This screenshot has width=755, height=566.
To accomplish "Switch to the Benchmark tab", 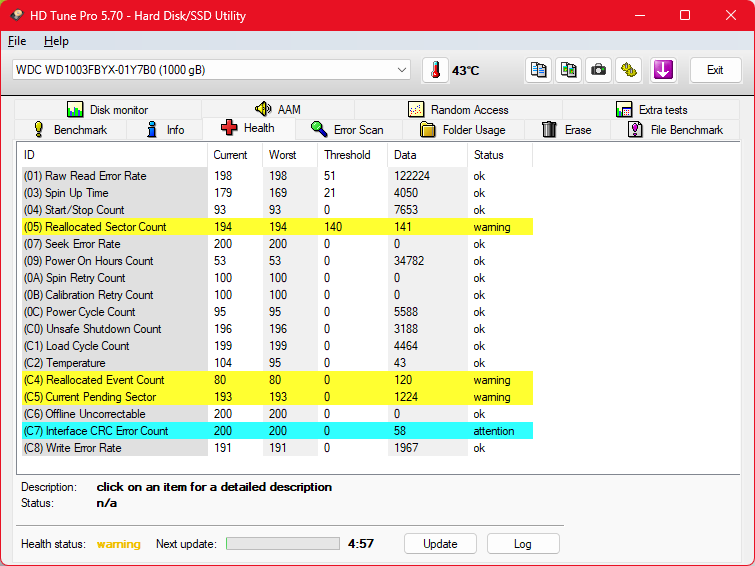I will click(x=70, y=130).
